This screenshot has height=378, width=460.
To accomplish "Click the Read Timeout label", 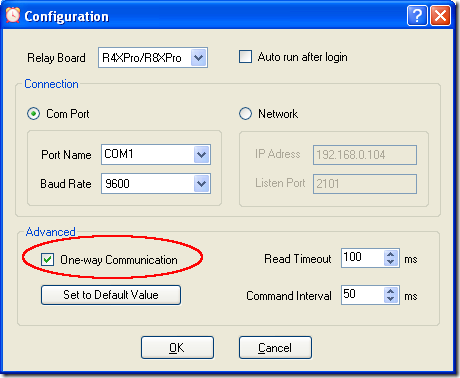I will pyautogui.click(x=298, y=259).
